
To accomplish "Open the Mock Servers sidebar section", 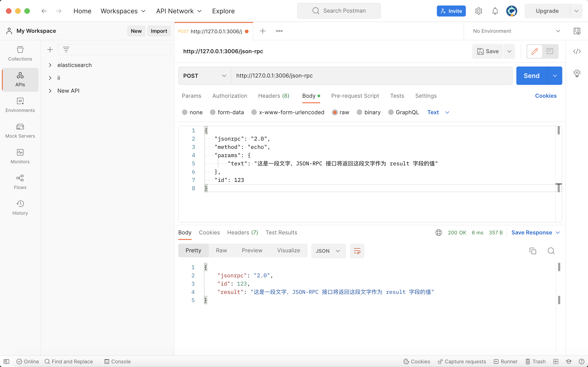I will 20,131.
